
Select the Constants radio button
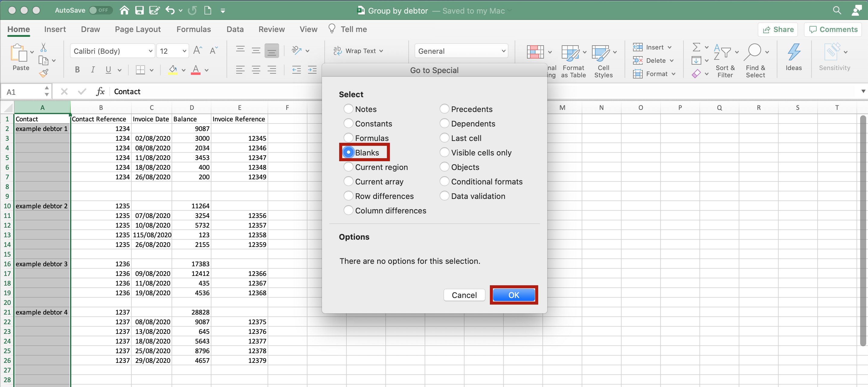[x=349, y=123]
